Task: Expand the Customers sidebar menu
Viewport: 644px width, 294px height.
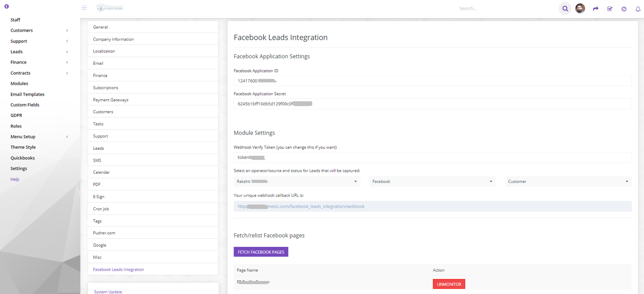Action: pos(22,31)
